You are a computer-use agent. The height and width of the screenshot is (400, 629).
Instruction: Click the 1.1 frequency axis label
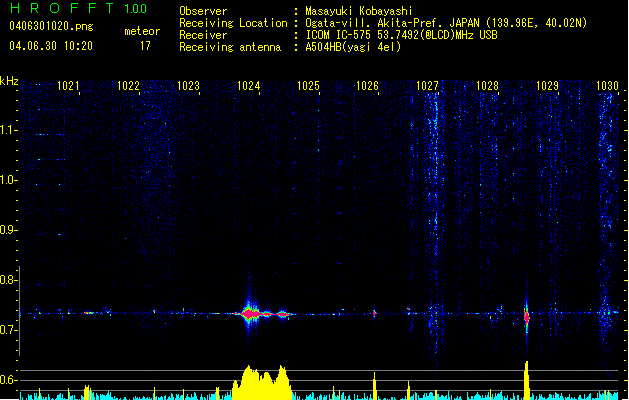pyautogui.click(x=7, y=130)
